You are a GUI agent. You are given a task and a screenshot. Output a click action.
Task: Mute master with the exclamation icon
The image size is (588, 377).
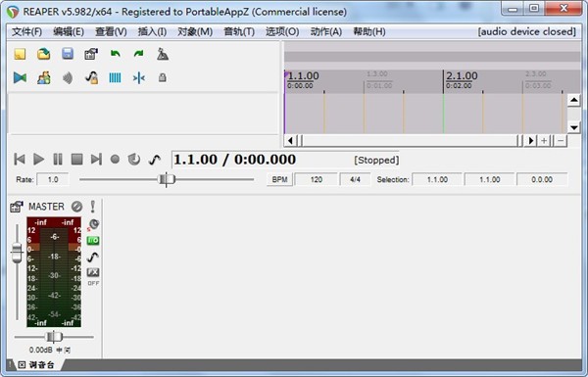click(93, 207)
